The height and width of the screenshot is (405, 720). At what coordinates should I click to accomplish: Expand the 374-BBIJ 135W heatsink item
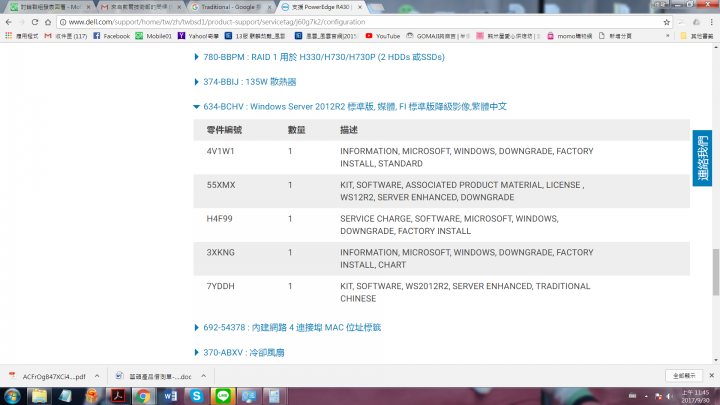point(196,82)
